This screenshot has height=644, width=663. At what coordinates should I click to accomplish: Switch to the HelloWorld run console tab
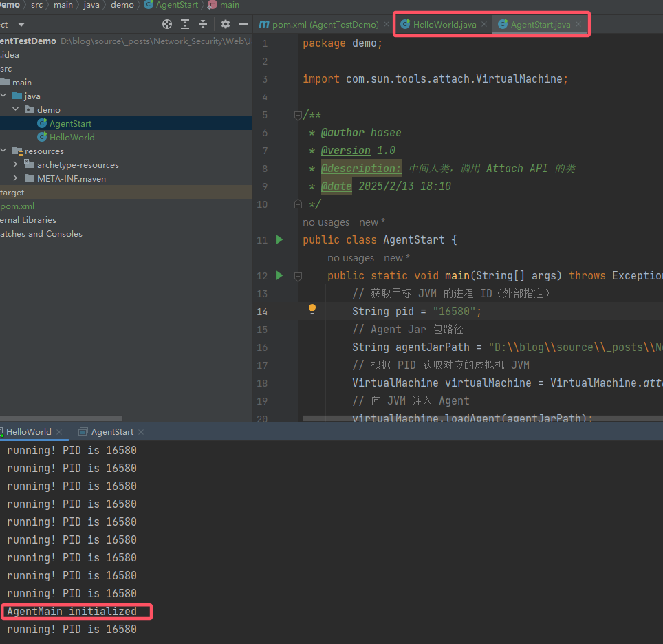click(x=28, y=431)
